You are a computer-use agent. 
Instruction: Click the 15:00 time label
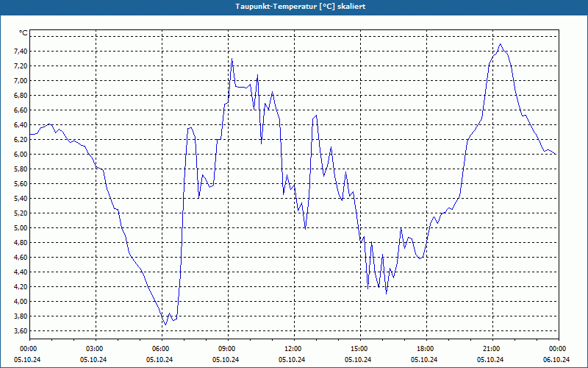click(x=359, y=349)
